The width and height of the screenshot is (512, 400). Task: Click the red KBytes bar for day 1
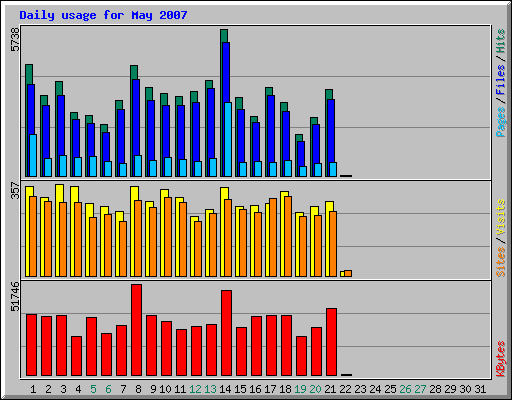click(31, 345)
